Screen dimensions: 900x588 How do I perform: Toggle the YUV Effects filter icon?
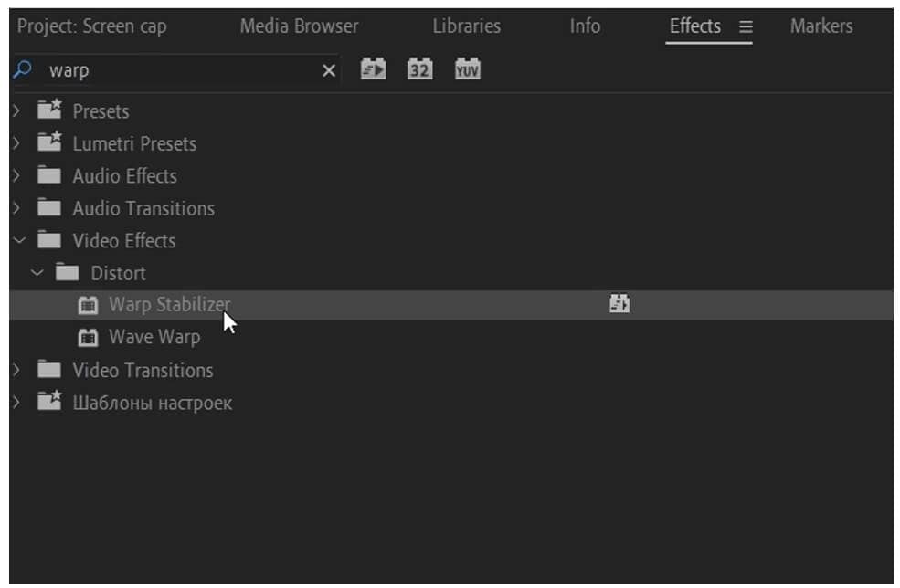467,69
